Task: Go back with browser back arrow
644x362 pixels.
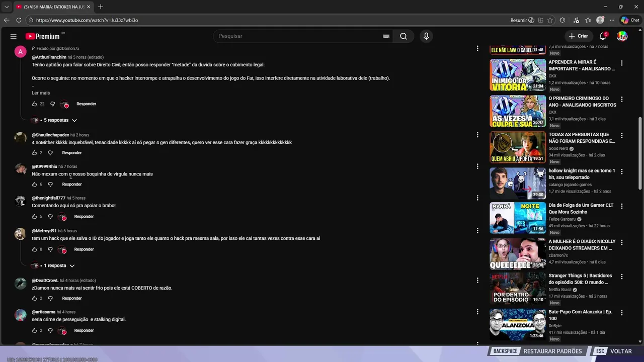Action: [x=7, y=20]
